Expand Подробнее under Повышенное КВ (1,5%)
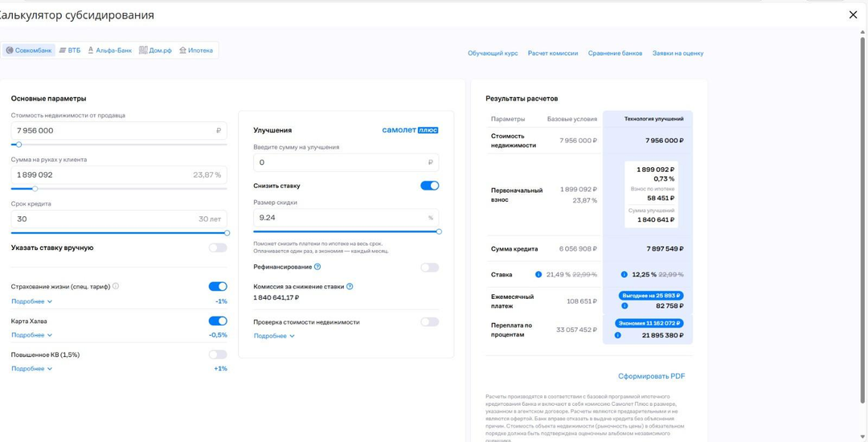 [31, 369]
